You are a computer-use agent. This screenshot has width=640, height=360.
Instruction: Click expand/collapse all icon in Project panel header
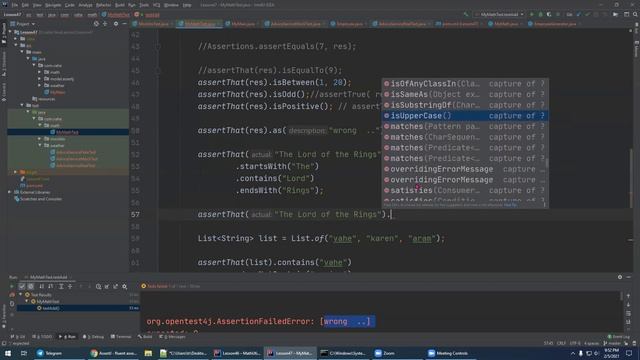coord(105,24)
